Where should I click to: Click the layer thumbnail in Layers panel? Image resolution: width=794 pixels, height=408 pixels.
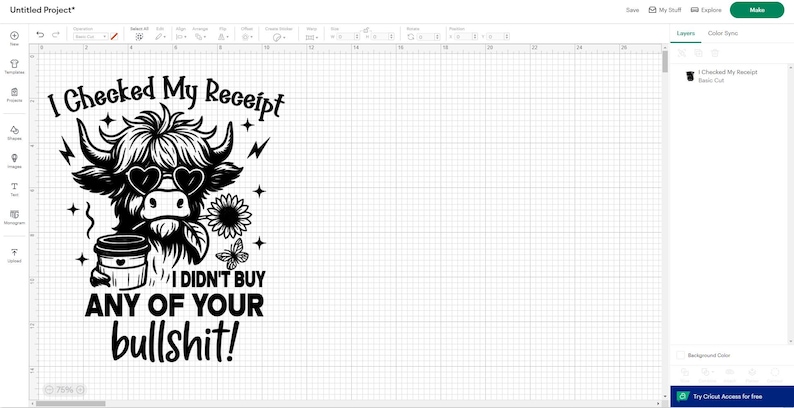689,76
